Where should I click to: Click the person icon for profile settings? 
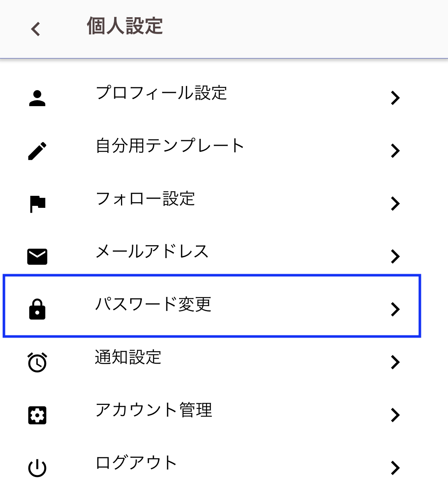(37, 98)
